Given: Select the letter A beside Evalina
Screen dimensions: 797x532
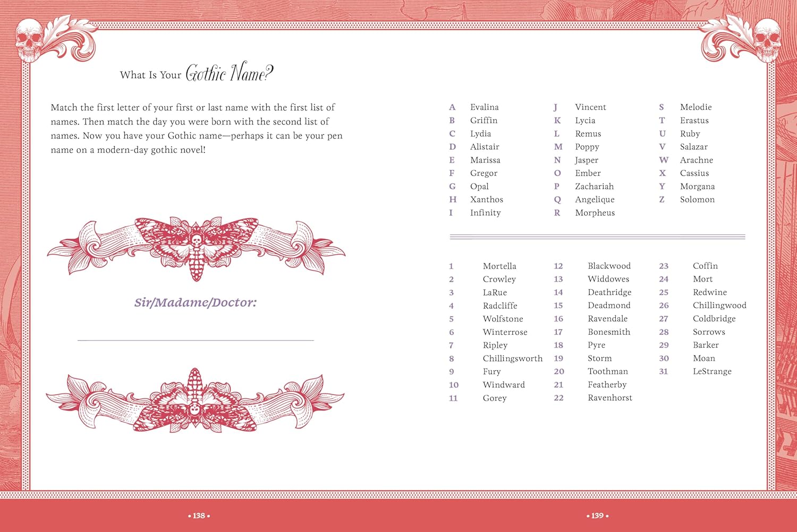Looking at the screenshot, I should pos(452,107).
